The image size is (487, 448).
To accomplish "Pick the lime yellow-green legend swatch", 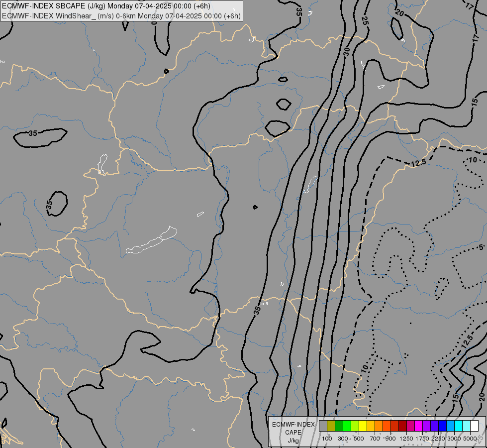I will coord(355,426).
